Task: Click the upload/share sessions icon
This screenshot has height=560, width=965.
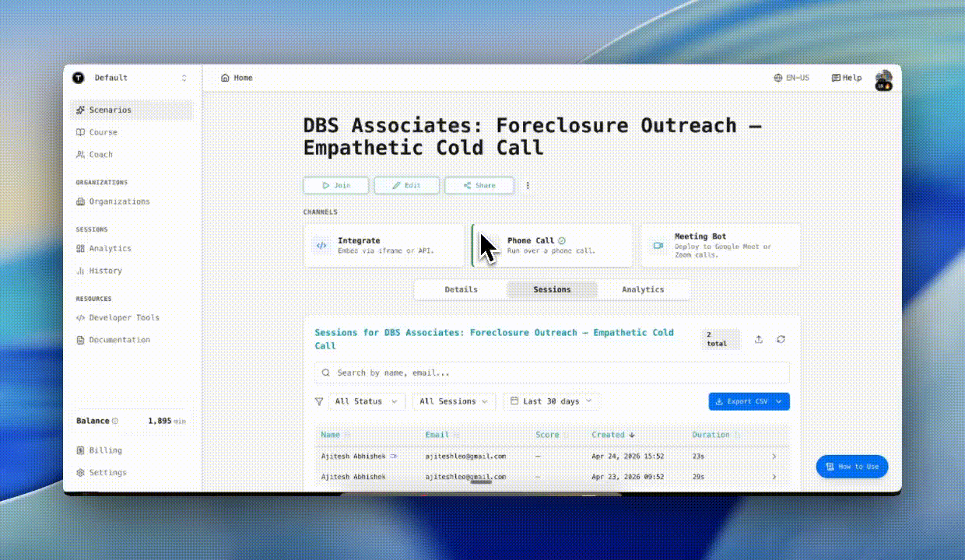Action: 759,339
